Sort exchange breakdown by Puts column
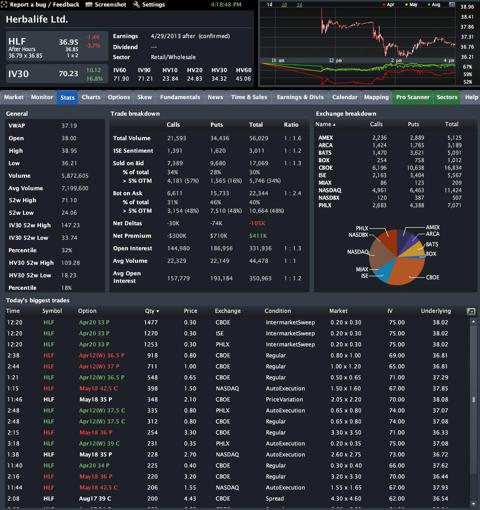480x510 pixels. [413, 124]
